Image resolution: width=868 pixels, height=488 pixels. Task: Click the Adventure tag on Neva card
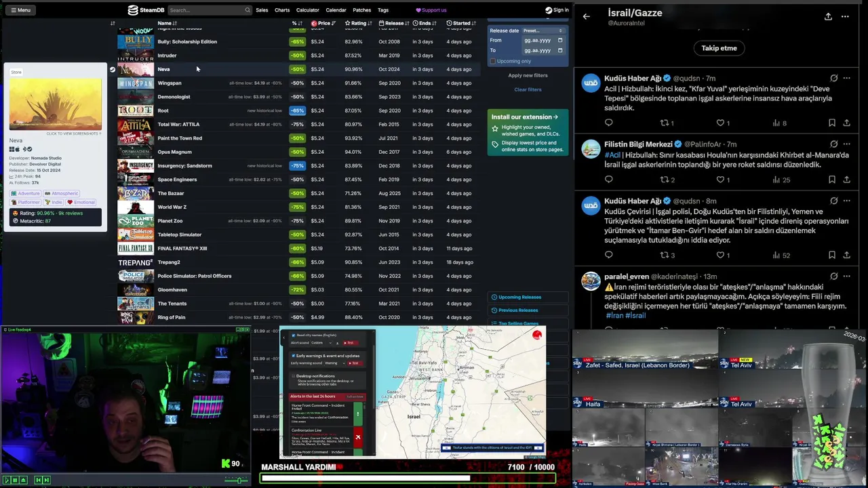click(x=25, y=193)
